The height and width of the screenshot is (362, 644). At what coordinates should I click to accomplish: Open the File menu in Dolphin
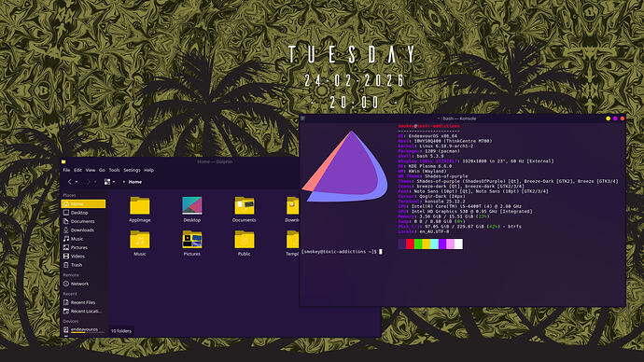(x=66, y=170)
